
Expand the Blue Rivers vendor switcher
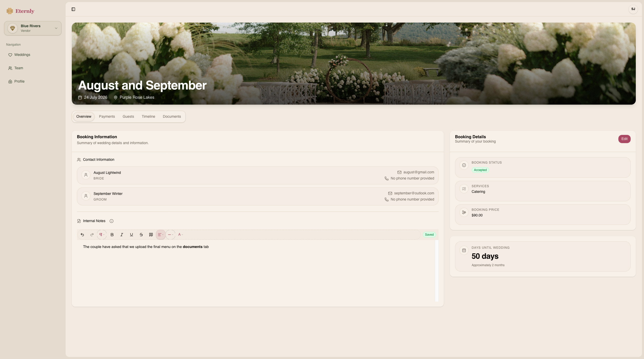pyautogui.click(x=33, y=28)
